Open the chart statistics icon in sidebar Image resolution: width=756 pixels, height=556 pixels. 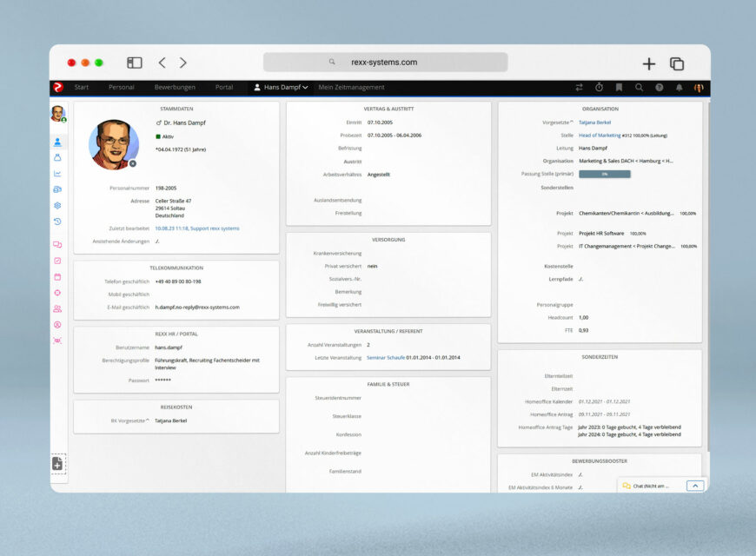pos(57,174)
